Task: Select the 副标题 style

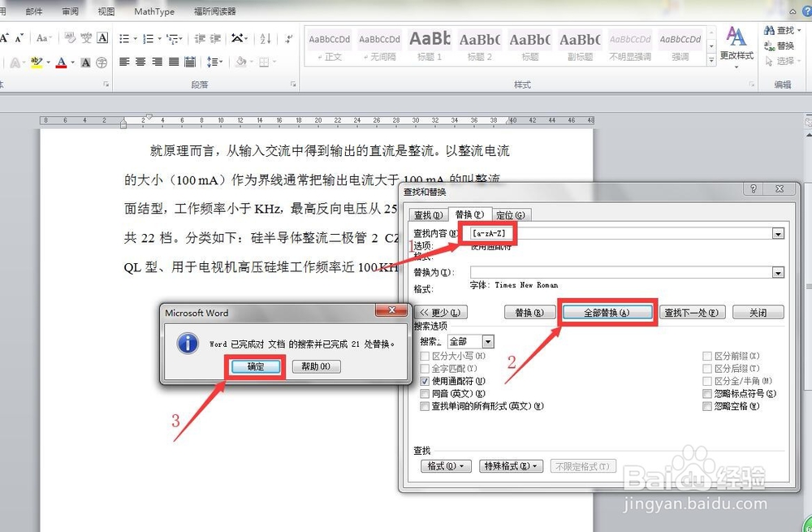Action: coord(580,46)
